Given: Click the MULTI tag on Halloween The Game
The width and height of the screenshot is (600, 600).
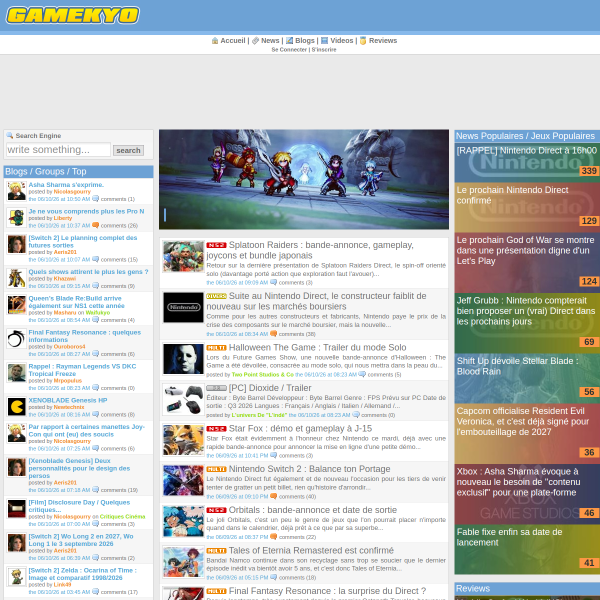Looking at the screenshot, I should (216, 348).
